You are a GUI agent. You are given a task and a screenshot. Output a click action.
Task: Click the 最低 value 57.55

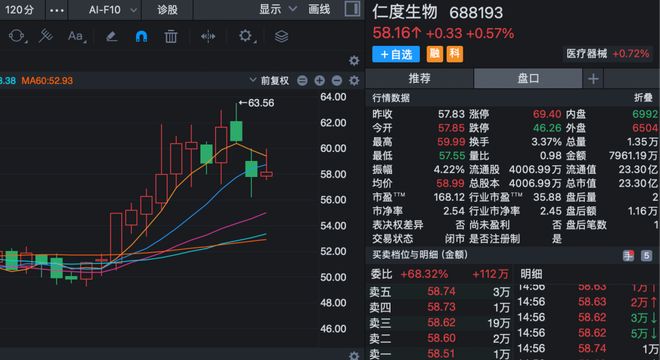[452, 156]
